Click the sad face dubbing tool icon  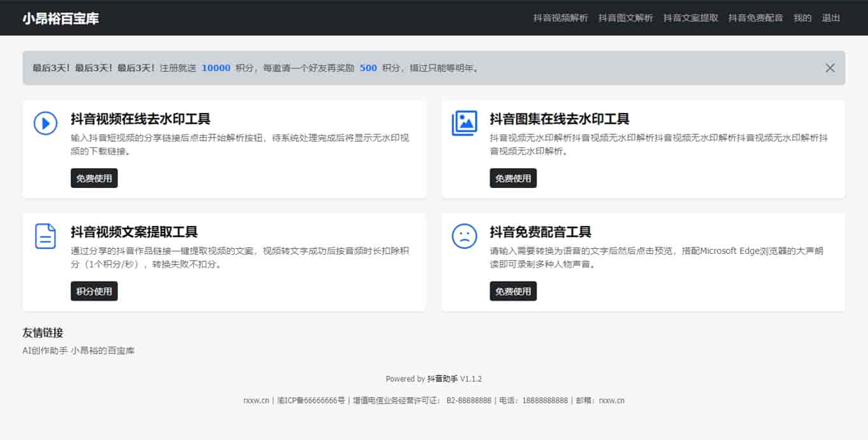pos(464,236)
